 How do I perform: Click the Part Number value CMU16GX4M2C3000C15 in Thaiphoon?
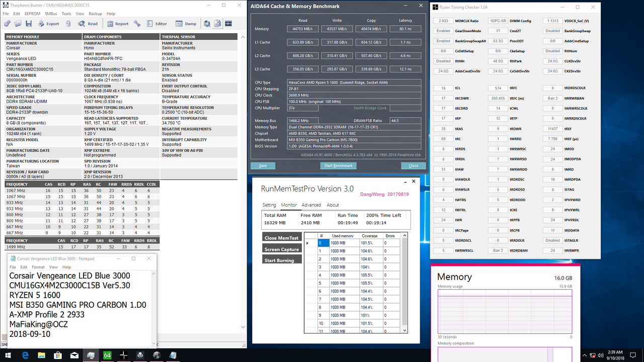pyautogui.click(x=27, y=70)
